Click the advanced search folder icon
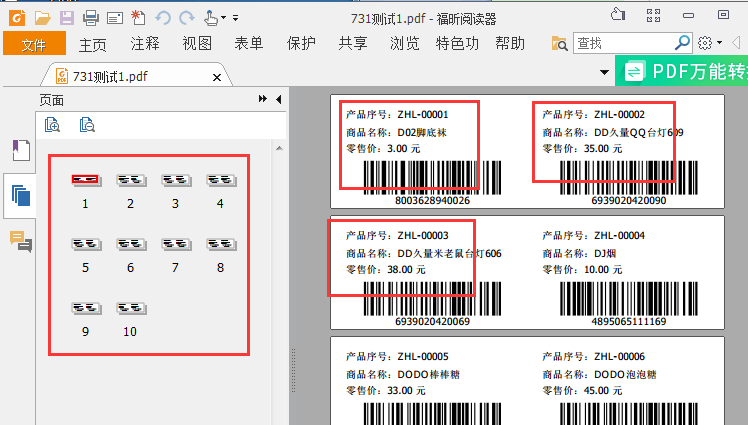 [560, 43]
